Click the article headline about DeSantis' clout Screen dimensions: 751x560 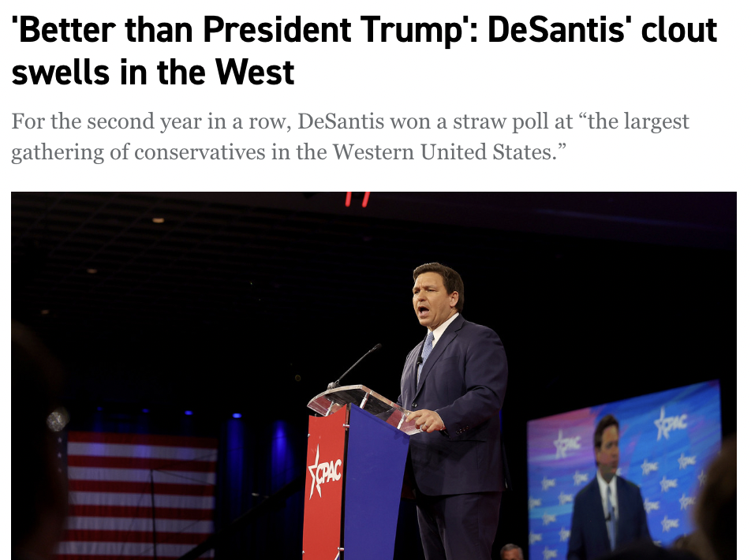[364, 51]
